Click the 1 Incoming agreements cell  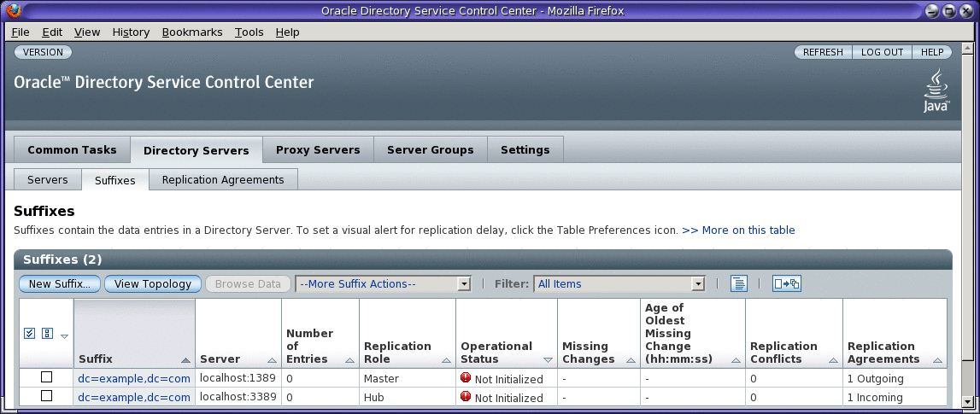tap(895, 397)
